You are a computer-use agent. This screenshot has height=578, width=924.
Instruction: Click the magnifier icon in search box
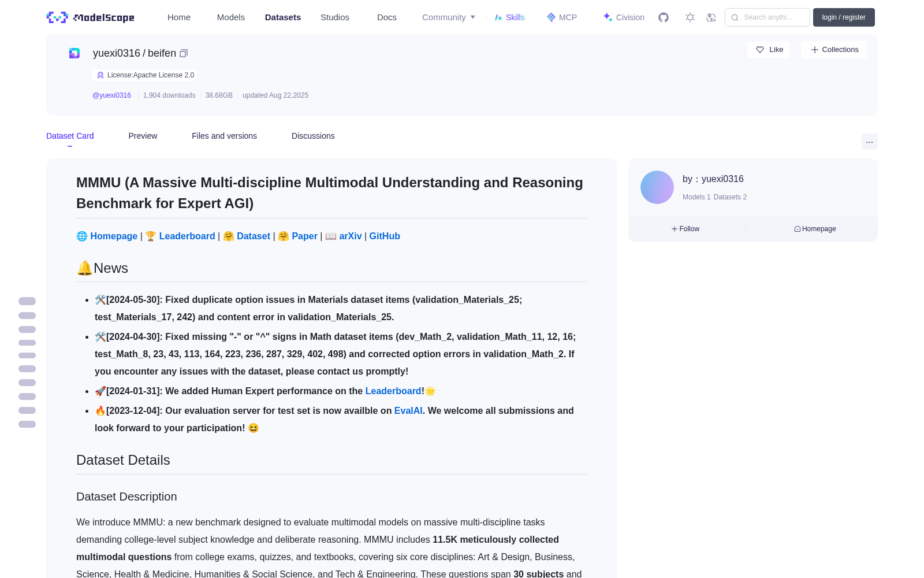point(735,17)
